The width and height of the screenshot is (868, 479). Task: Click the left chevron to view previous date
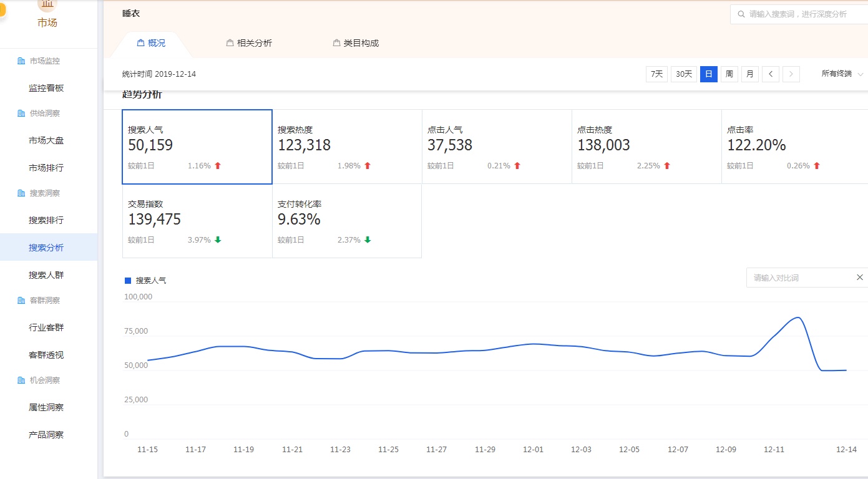click(771, 74)
